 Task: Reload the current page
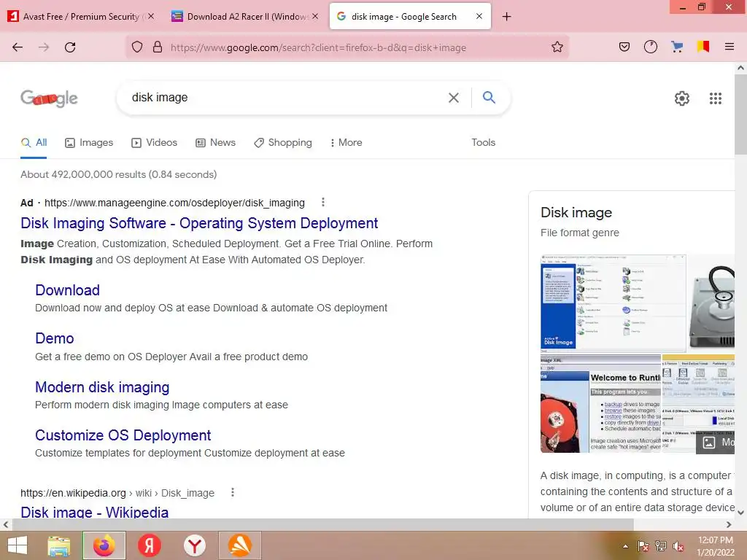click(x=70, y=47)
